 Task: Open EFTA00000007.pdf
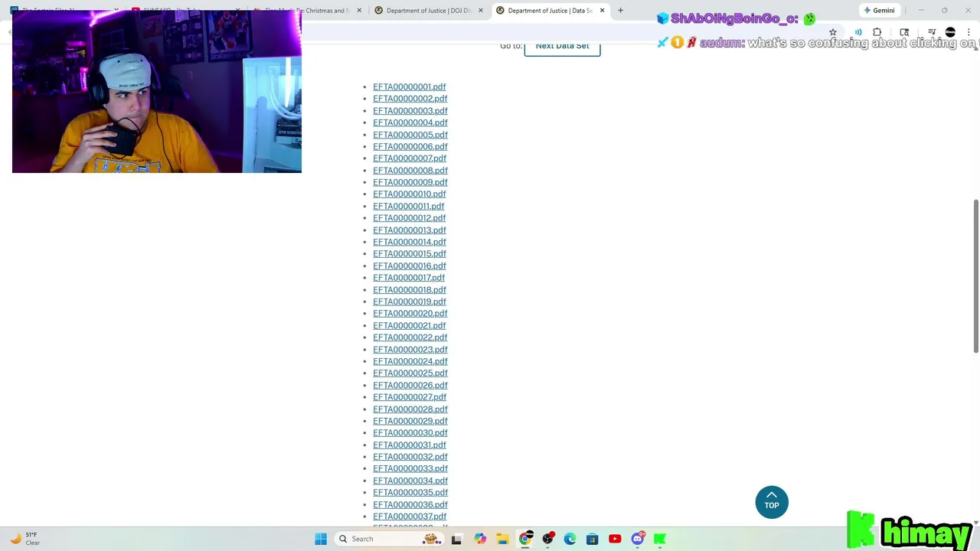coord(409,158)
